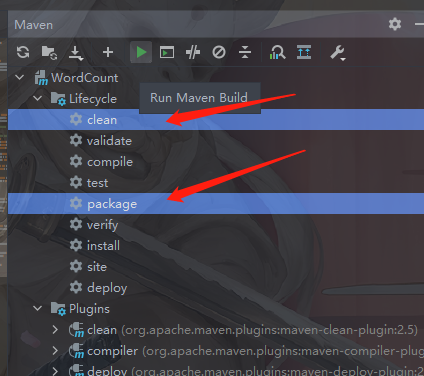The width and height of the screenshot is (424, 376).
Task: Show Dependencies diagram icon
Action: click(278, 52)
